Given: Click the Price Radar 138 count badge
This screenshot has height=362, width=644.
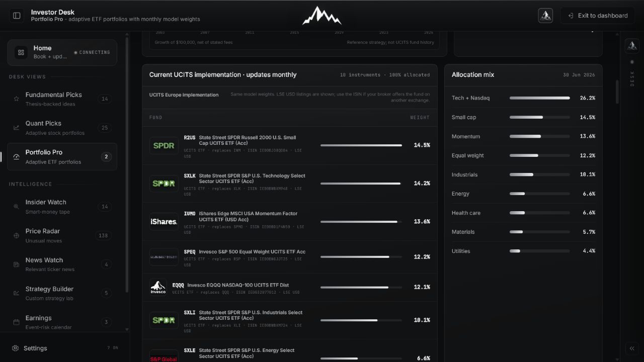Looking at the screenshot, I should [103, 235].
